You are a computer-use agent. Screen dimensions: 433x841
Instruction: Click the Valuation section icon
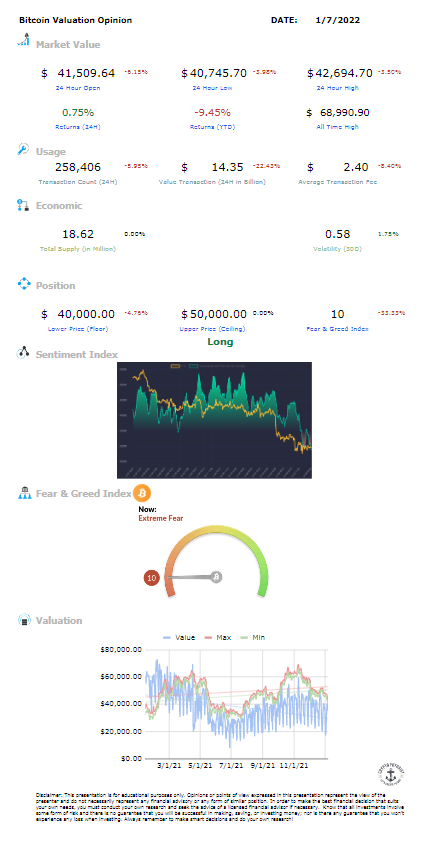24,620
